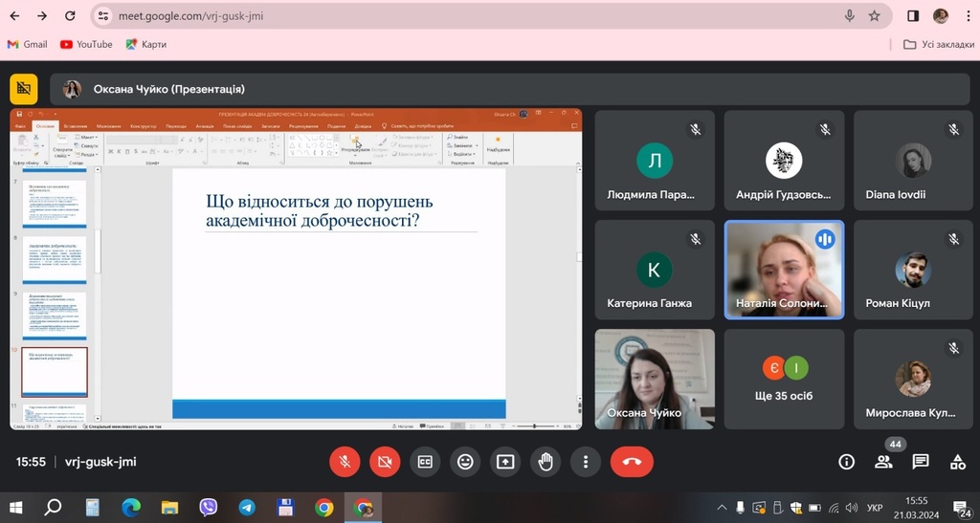This screenshot has width=980, height=523.
Task: Select Наталія Солони video tile
Action: (x=784, y=270)
